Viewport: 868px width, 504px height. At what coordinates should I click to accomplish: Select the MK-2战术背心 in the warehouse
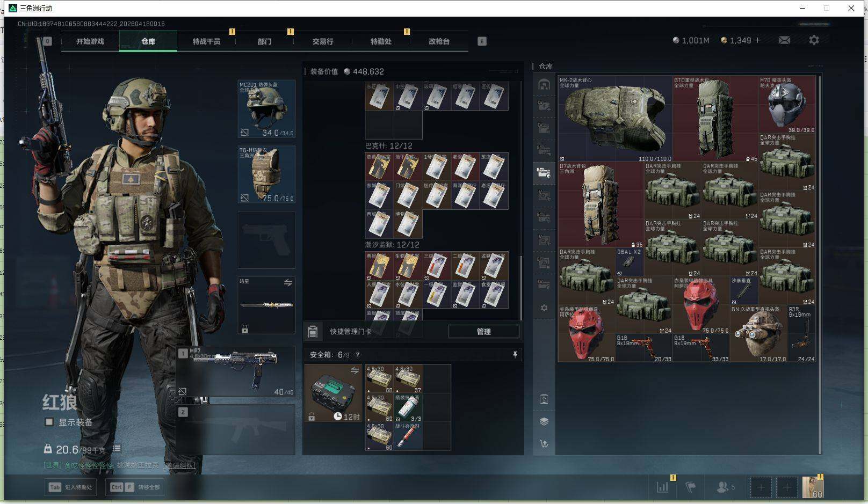click(615, 119)
